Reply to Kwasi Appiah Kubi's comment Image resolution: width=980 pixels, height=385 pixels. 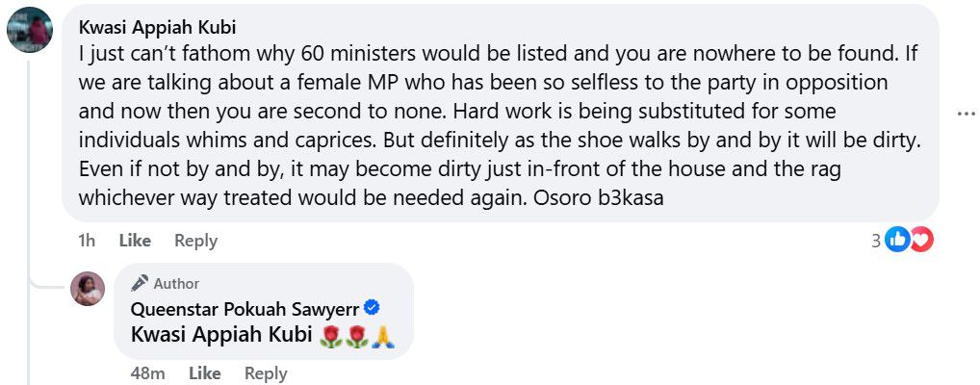(x=195, y=241)
